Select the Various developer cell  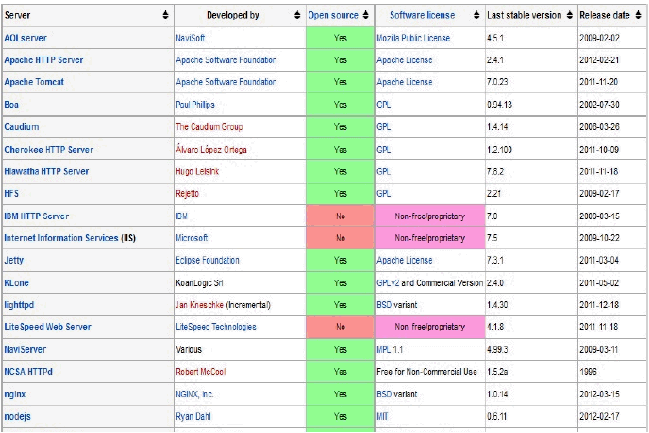(x=240, y=349)
